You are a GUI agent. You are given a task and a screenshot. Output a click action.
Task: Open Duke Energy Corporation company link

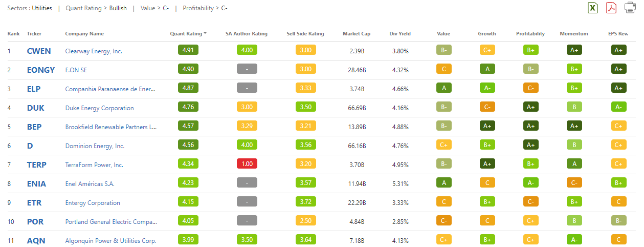click(99, 108)
